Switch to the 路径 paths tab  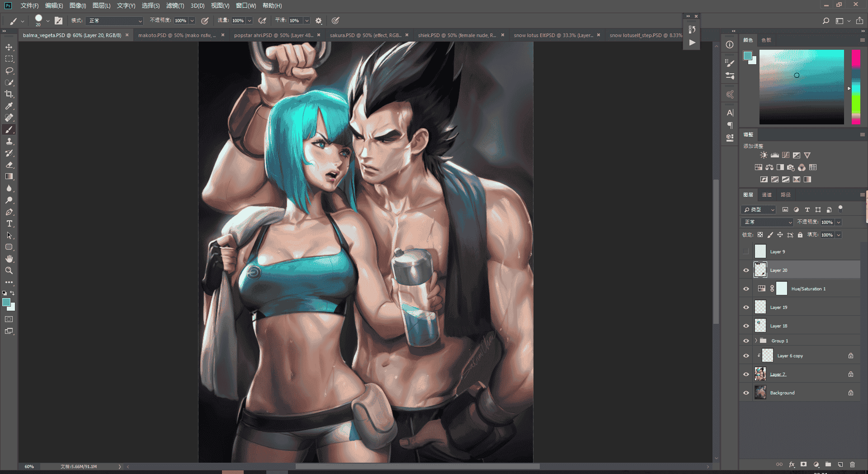tap(786, 194)
